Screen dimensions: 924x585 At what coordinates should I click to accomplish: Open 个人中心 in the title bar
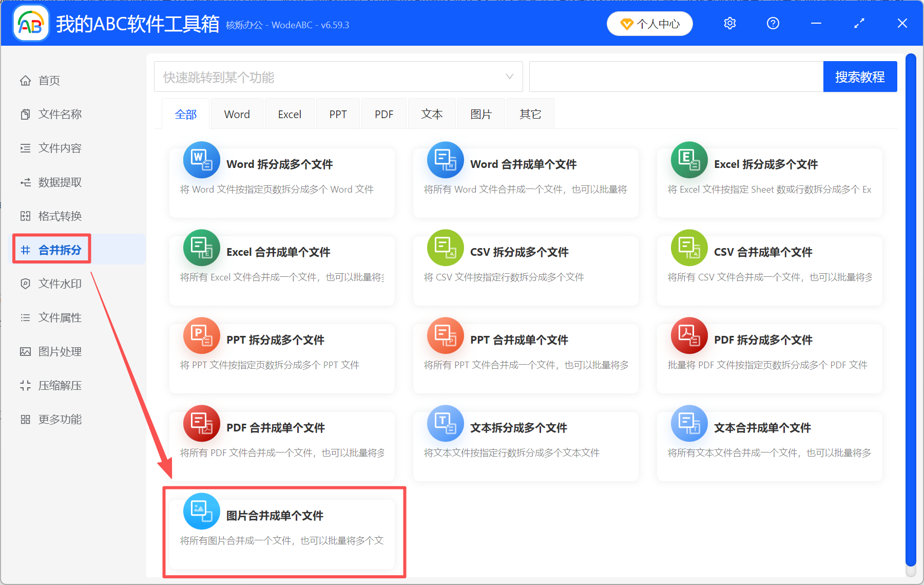(x=649, y=23)
